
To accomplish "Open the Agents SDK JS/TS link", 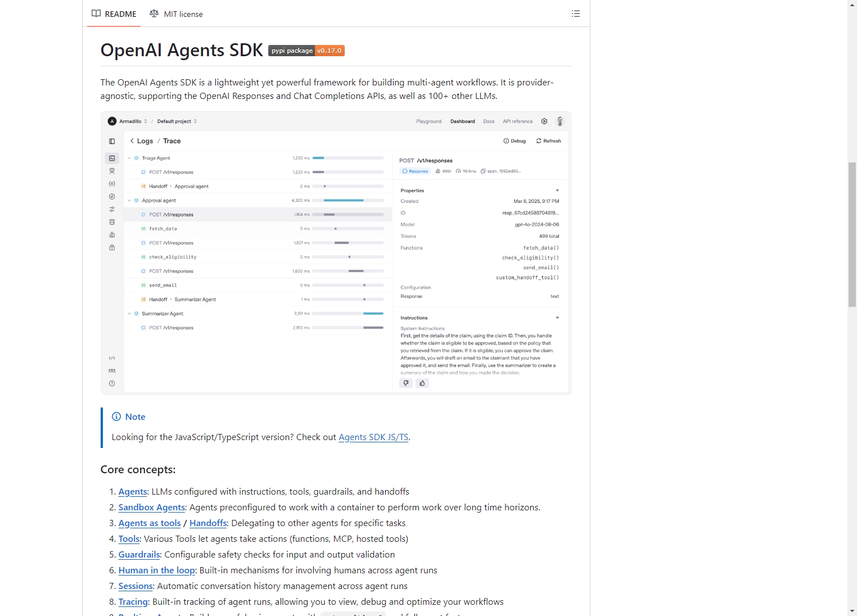I will point(373,437).
